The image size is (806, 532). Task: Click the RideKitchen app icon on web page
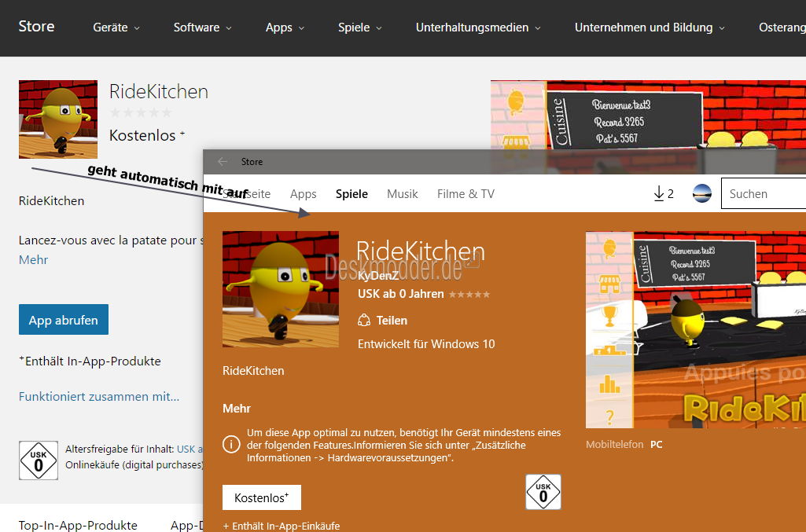tap(58, 119)
